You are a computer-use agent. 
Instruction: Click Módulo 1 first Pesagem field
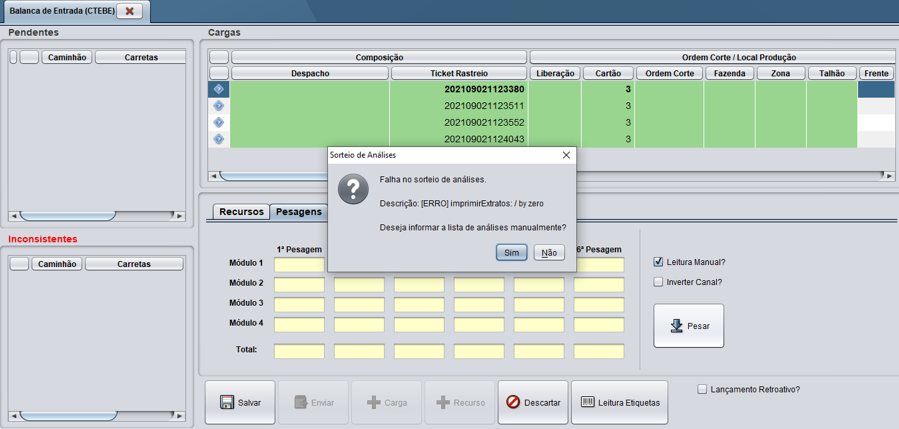299,265
